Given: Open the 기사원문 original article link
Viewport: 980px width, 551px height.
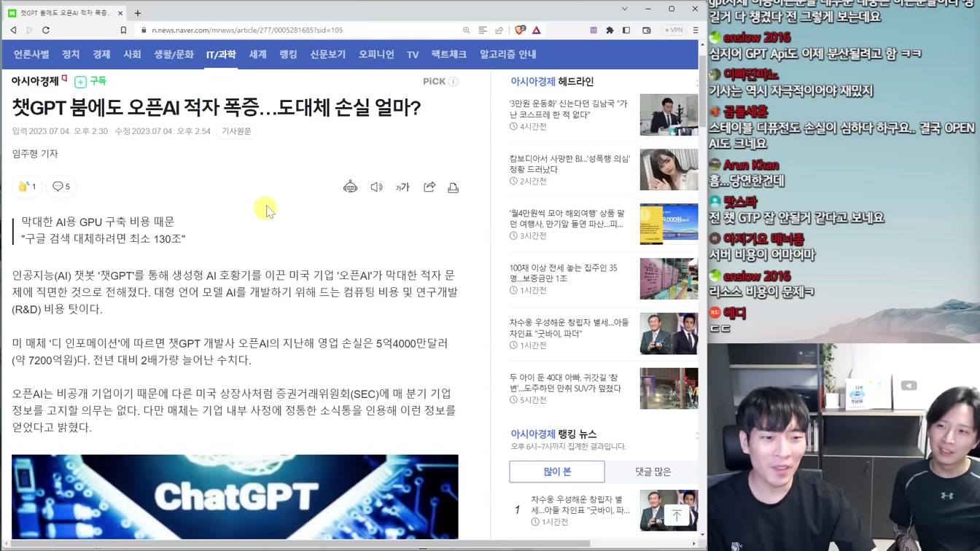Looking at the screenshot, I should pyautogui.click(x=236, y=131).
